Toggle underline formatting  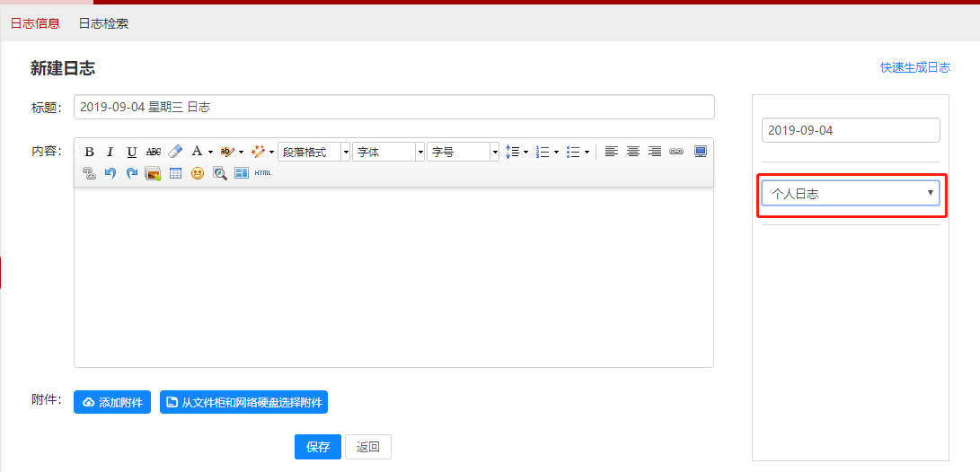pyautogui.click(x=132, y=152)
